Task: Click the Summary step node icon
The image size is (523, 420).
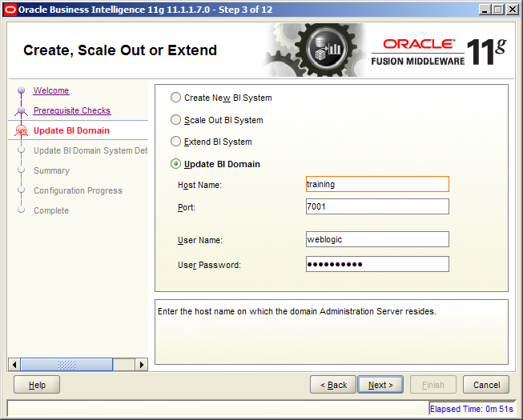Action: tap(22, 171)
